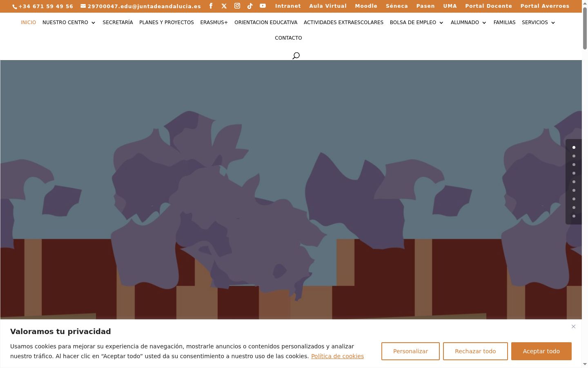Click the email address 29700047.edu@juntadeandalucia.es

click(144, 6)
